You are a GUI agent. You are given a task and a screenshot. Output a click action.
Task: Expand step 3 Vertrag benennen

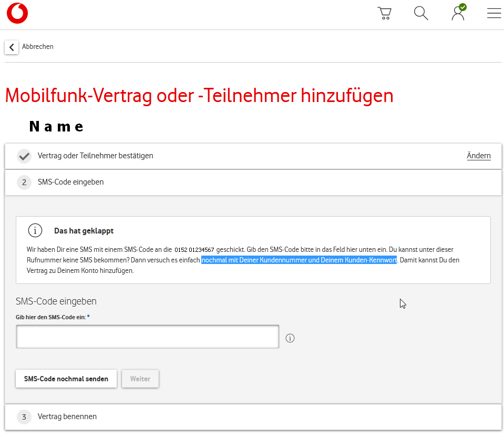point(67,416)
